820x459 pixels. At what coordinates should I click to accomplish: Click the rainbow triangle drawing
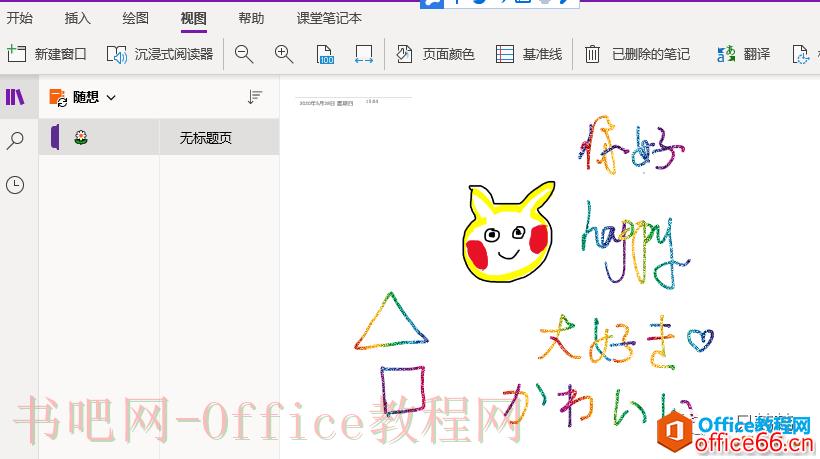tap(391, 321)
